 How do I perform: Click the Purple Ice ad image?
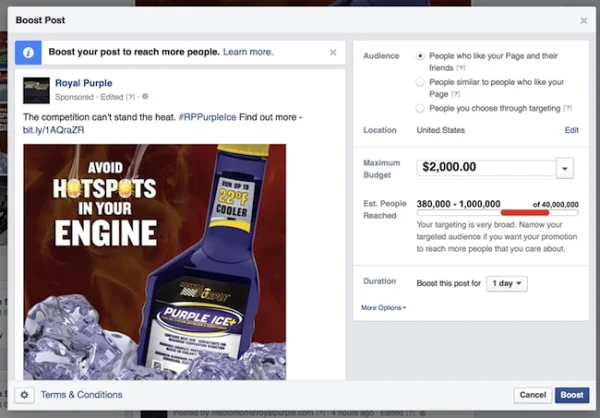click(x=155, y=262)
